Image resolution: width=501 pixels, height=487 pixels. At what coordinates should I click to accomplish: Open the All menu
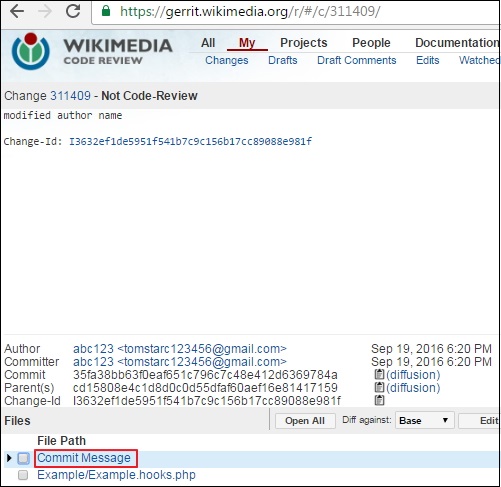pyautogui.click(x=208, y=43)
